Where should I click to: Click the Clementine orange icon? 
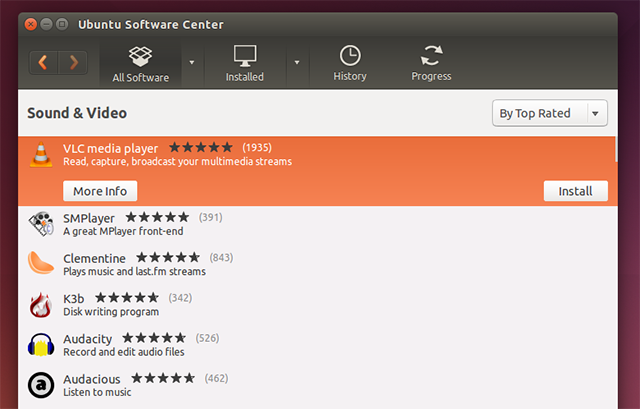pos(41,263)
